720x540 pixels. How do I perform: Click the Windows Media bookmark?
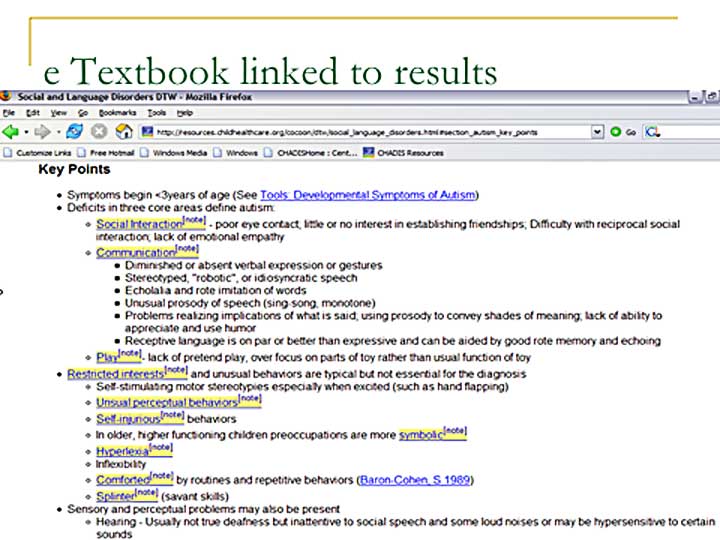point(180,153)
